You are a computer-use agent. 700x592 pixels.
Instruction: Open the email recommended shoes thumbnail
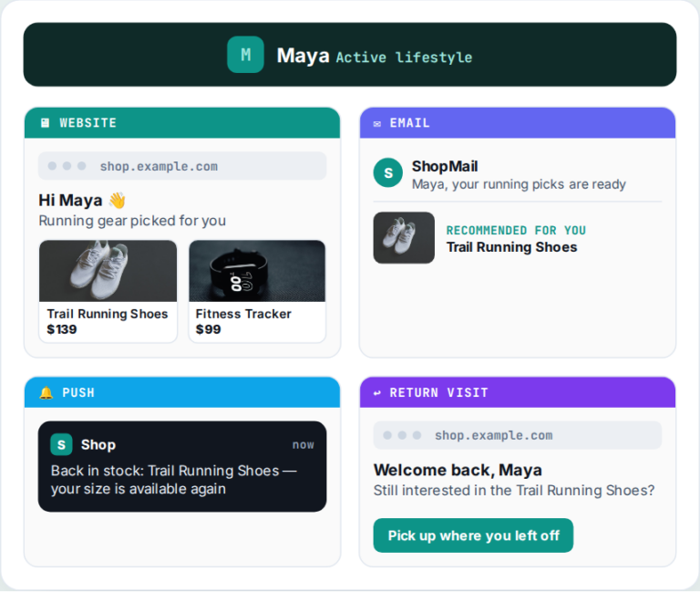click(404, 238)
